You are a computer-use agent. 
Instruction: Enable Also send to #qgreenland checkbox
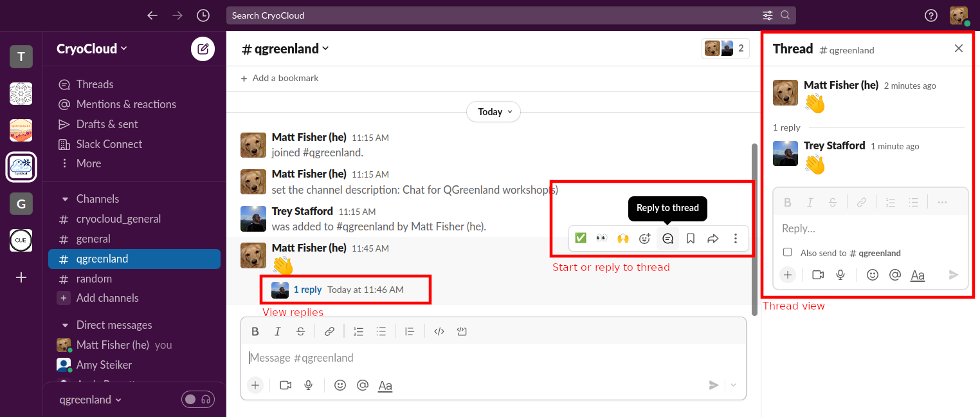point(787,252)
